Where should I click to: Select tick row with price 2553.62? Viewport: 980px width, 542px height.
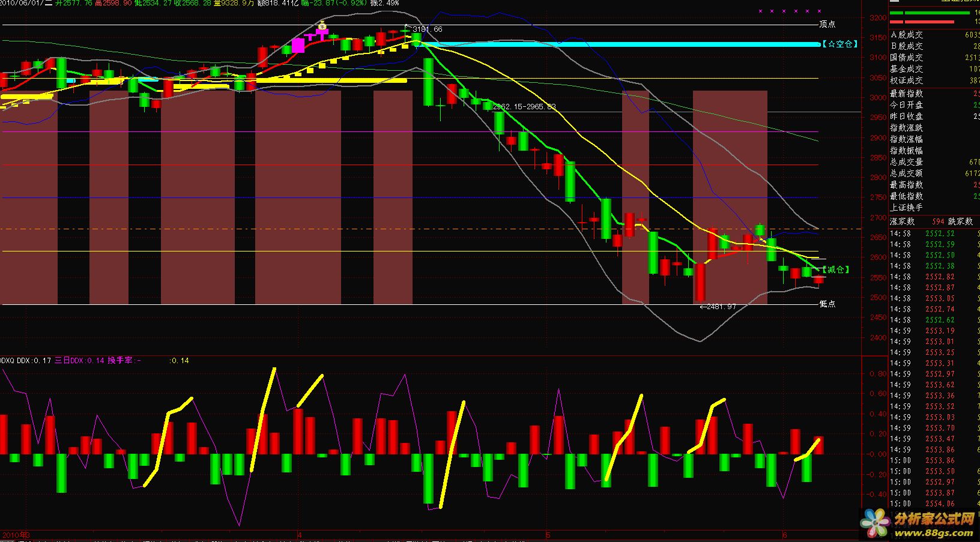point(934,385)
